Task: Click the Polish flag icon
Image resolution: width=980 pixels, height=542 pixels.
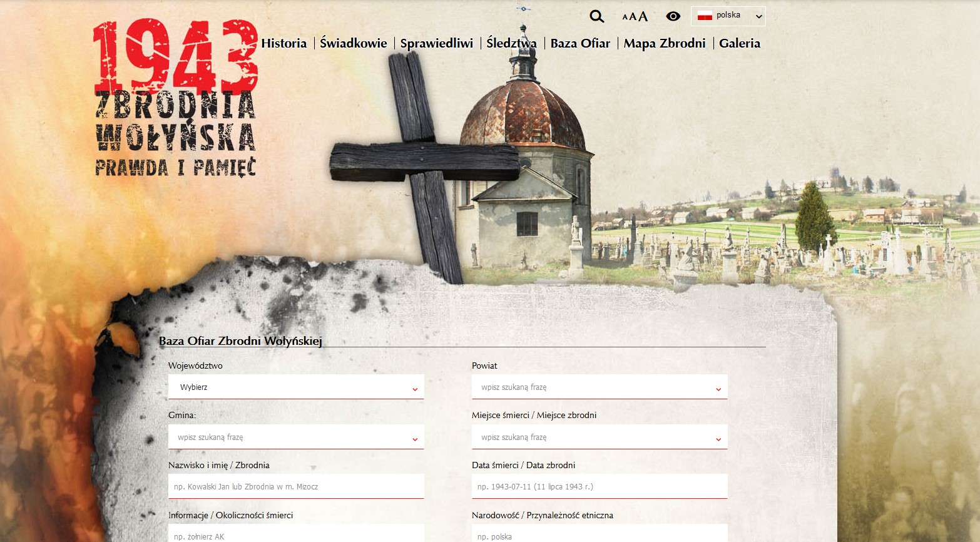Action: click(x=705, y=16)
